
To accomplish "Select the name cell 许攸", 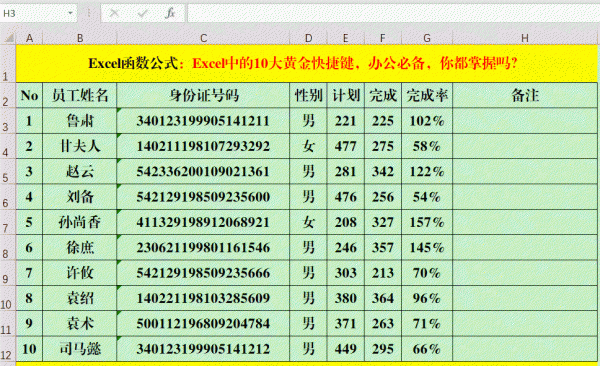I will [x=80, y=273].
